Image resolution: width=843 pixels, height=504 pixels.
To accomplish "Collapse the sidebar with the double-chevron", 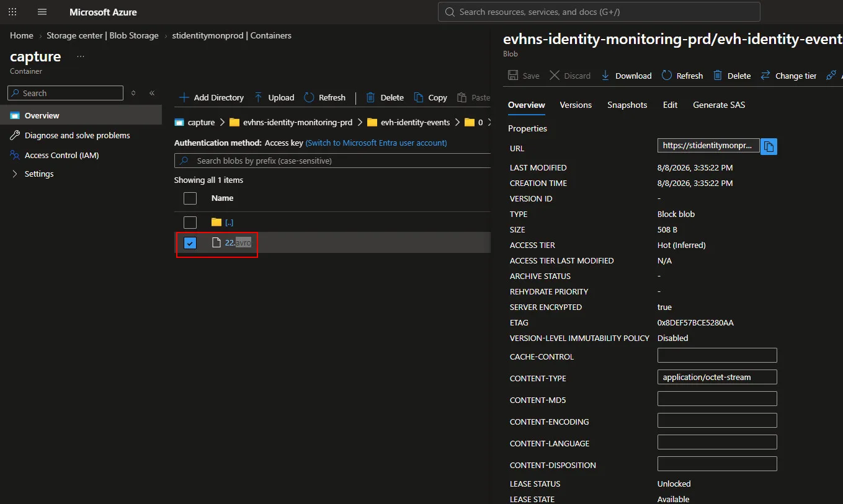I will [152, 93].
